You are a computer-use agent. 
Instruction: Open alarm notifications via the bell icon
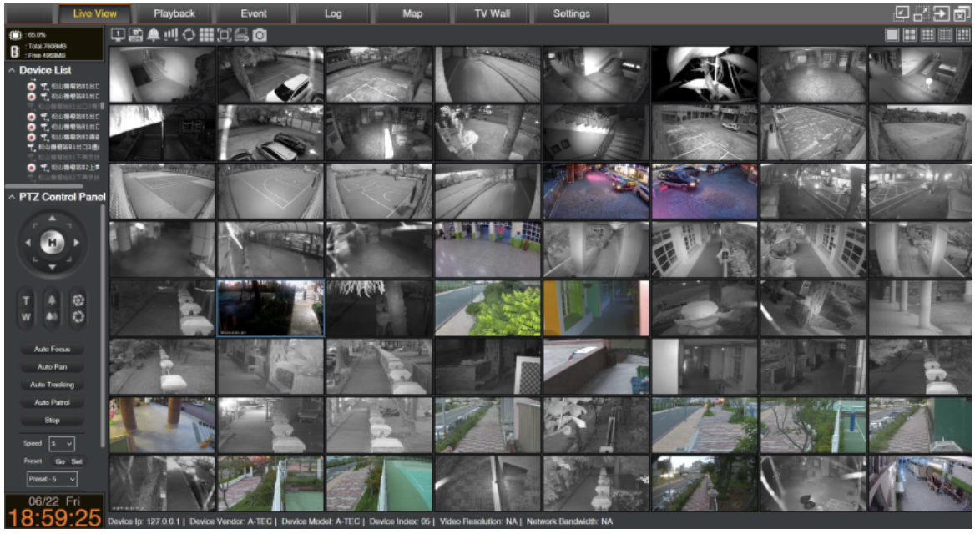coord(153,35)
